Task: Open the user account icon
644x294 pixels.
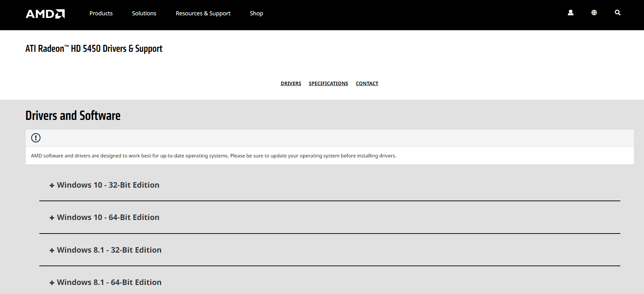Action: [x=571, y=13]
